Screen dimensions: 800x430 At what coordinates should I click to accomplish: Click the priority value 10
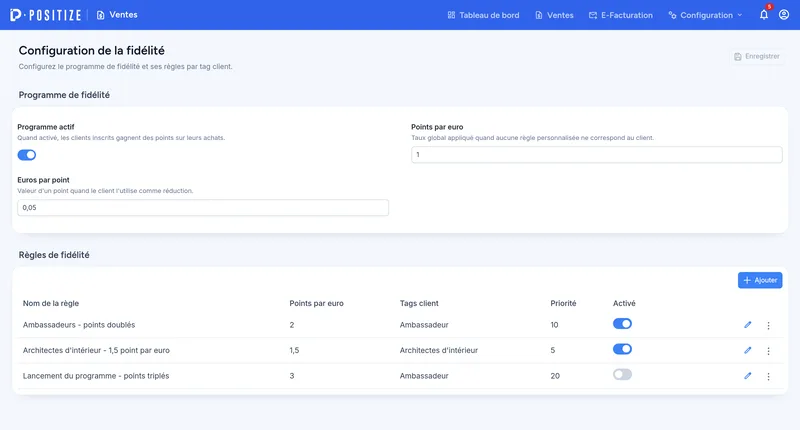[554, 325]
